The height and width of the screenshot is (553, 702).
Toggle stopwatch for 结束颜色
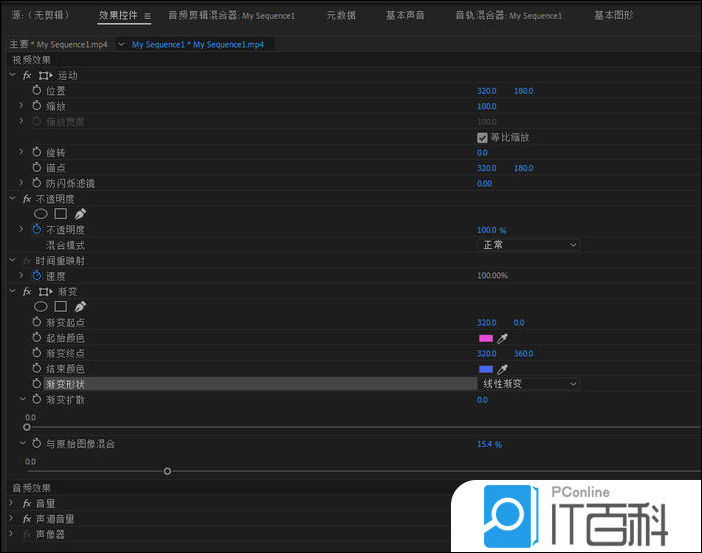pos(37,369)
